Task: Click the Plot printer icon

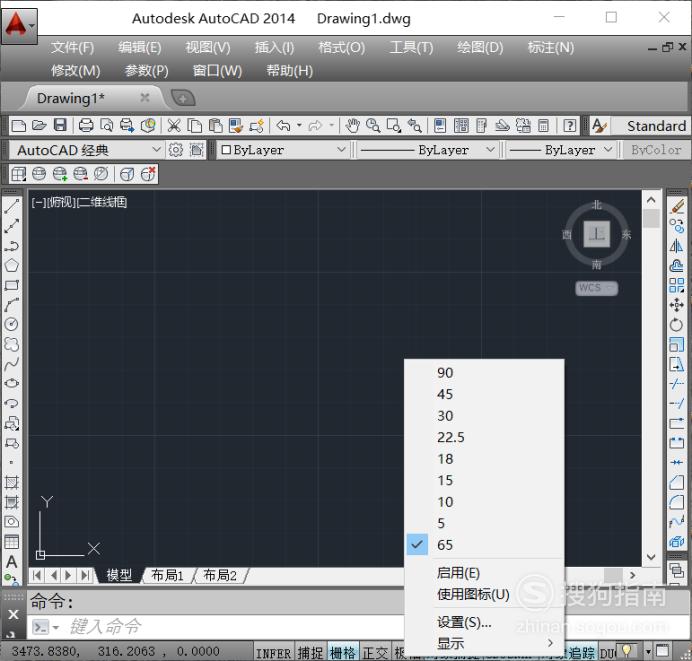Action: 86,126
